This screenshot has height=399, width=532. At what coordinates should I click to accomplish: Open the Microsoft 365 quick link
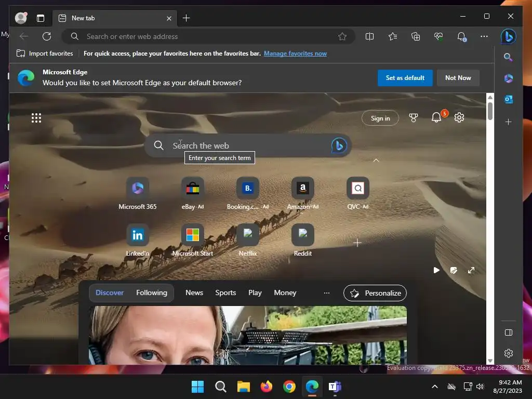137,193
